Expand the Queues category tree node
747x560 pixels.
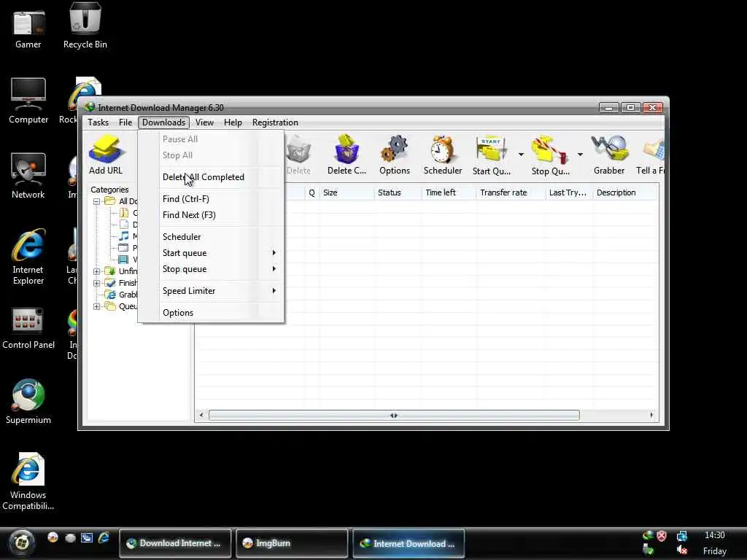[97, 306]
